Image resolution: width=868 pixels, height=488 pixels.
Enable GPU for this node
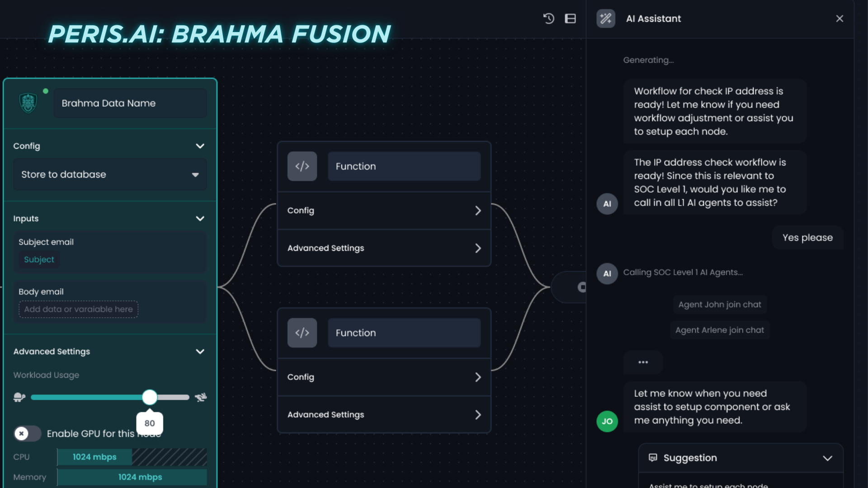pyautogui.click(x=27, y=433)
